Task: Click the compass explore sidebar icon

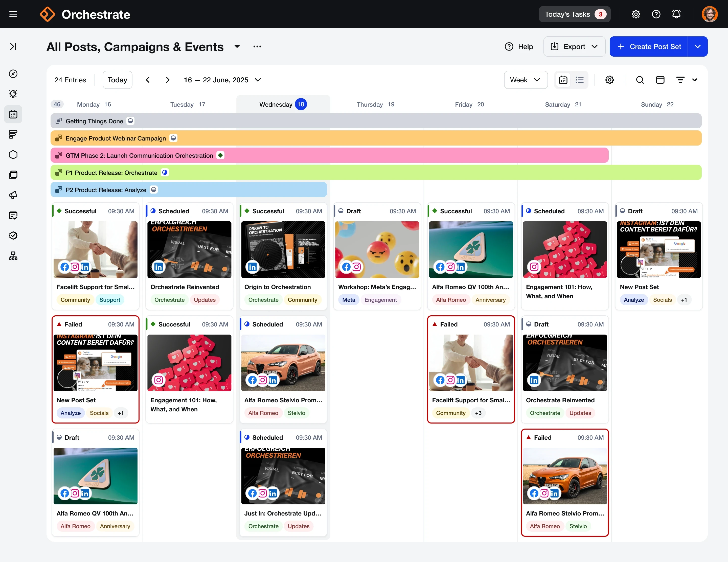Action: pos(13,74)
